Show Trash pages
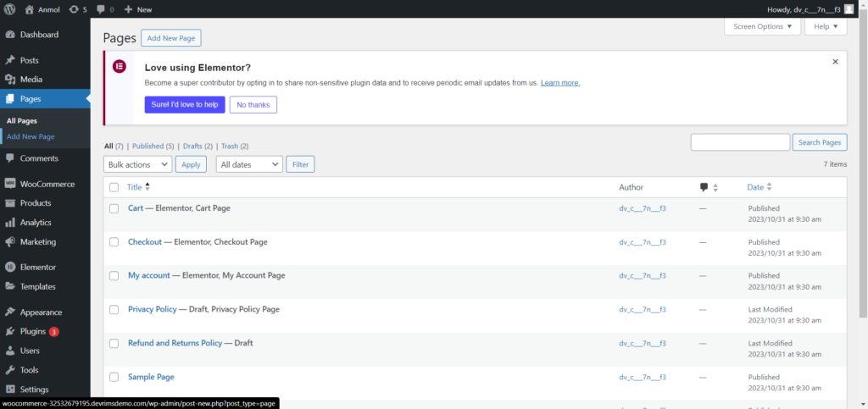868x409 pixels. 230,146
